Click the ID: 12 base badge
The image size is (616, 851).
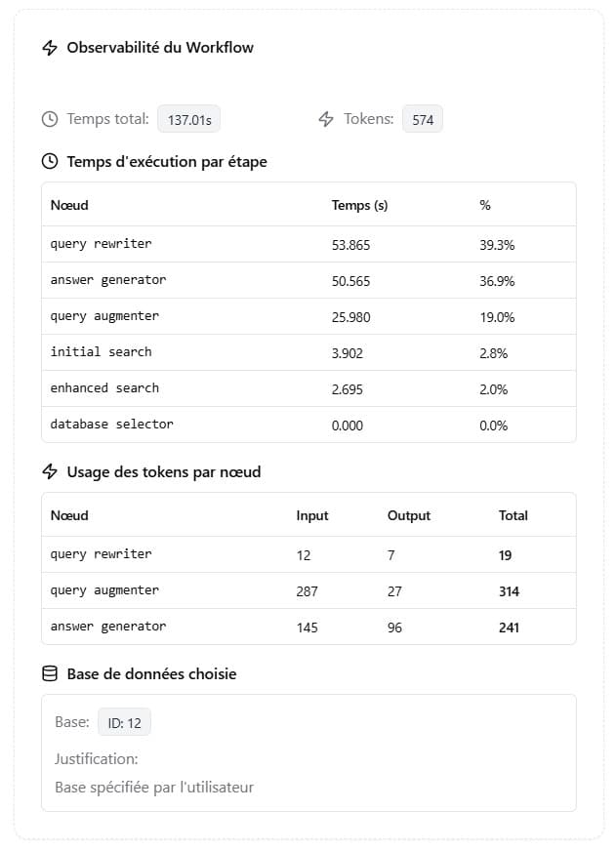(124, 722)
